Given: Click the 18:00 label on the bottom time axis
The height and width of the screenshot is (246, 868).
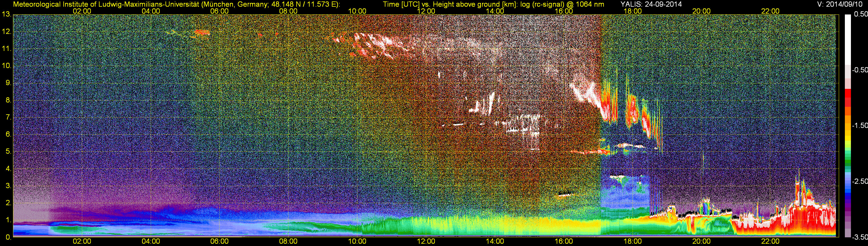Looking at the screenshot, I should pos(632,242).
